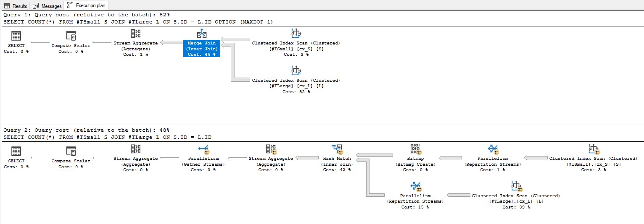Screen dimensions: 644x224
Task: Click Query 2 #TSmall Clustered Index Scan icon
Action: [x=594, y=149]
